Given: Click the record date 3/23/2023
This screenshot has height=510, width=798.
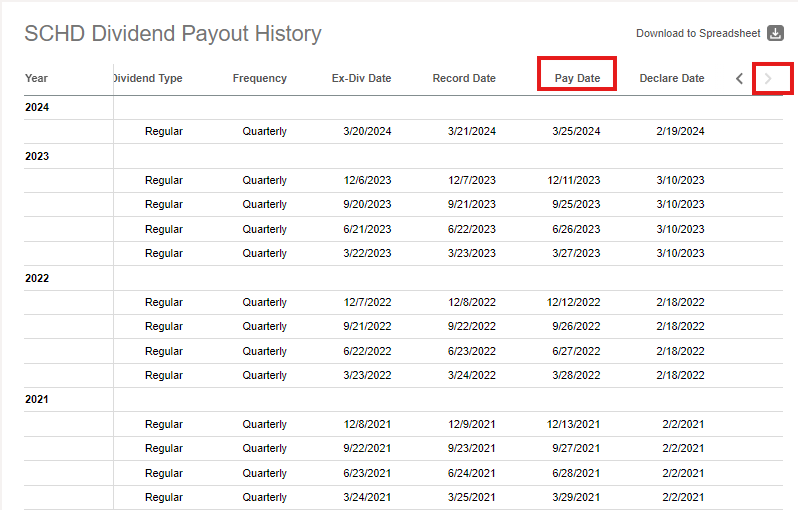Looking at the screenshot, I should coord(472,253).
